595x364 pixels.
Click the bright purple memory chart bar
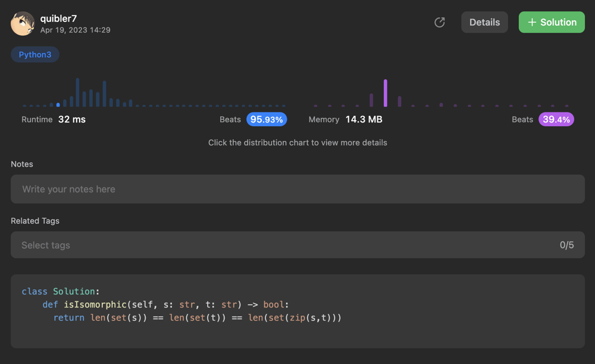tap(386, 93)
